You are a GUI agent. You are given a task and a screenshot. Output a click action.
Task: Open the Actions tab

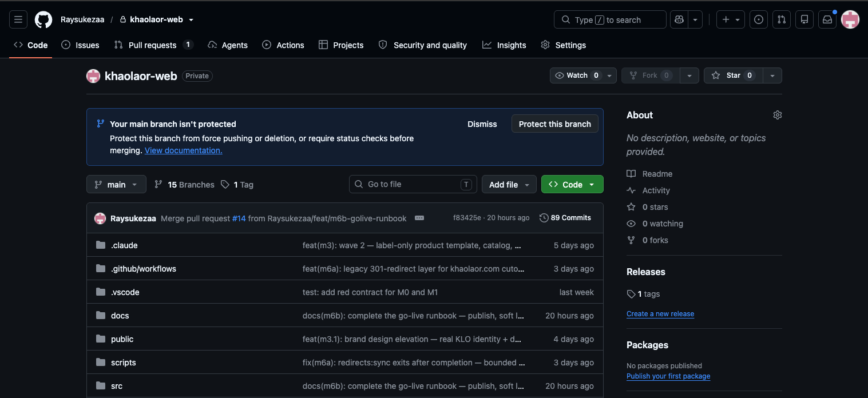[283, 45]
